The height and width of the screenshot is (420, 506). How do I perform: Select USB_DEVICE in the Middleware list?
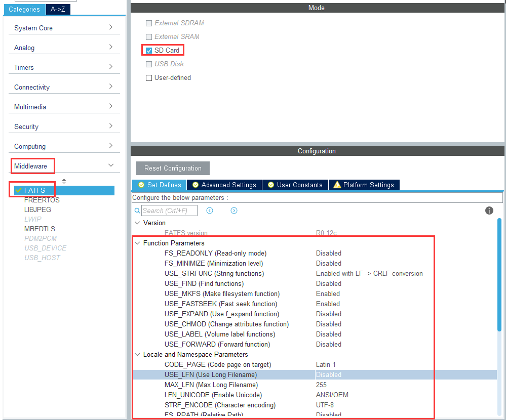pyautogui.click(x=45, y=248)
